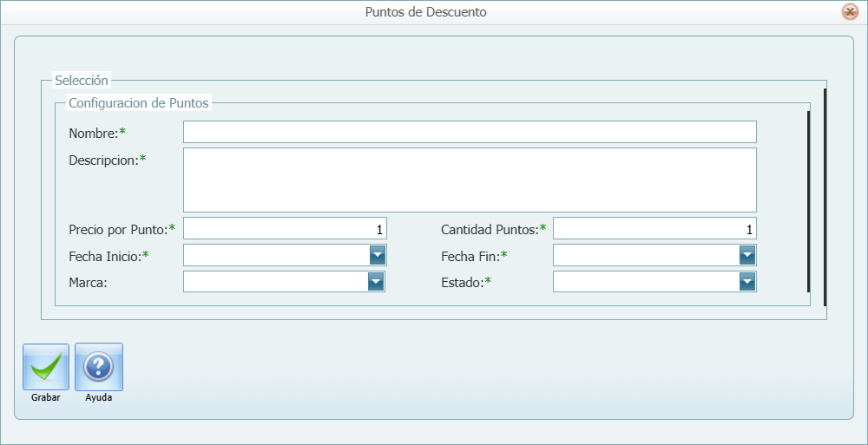The width and height of the screenshot is (868, 445).
Task: Click the inner Configuracion panel vertical scrollbar
Action: (808, 200)
